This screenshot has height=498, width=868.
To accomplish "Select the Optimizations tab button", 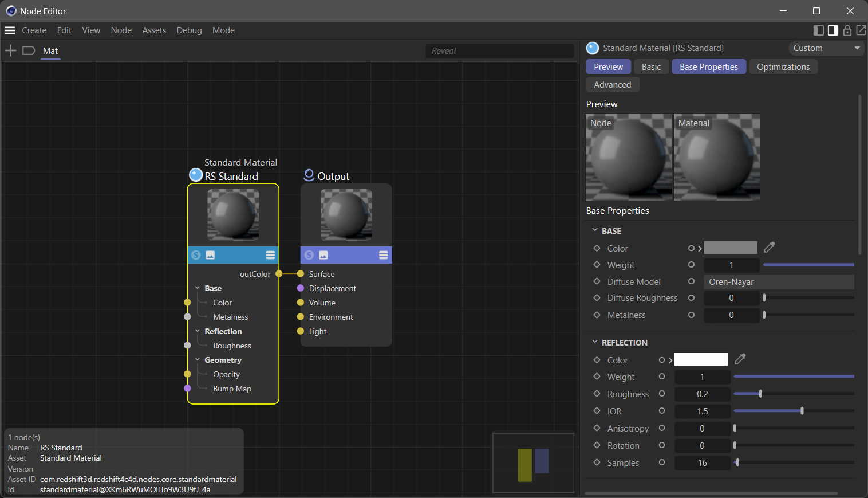I will coord(783,67).
